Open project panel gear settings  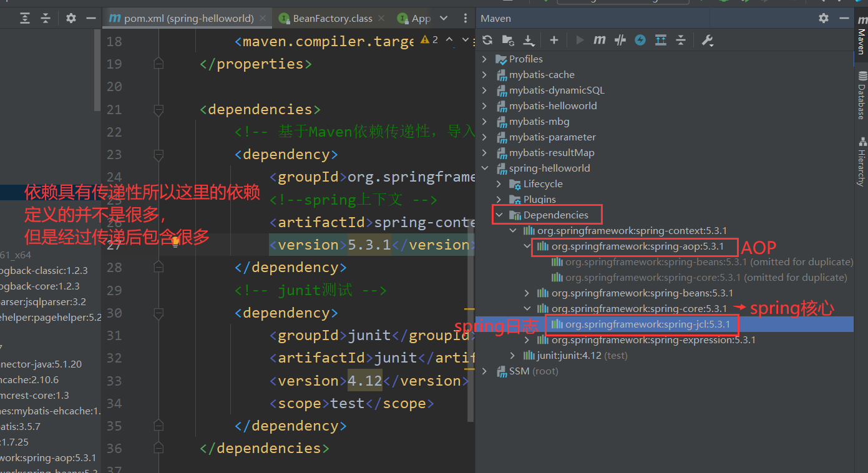[71, 18]
